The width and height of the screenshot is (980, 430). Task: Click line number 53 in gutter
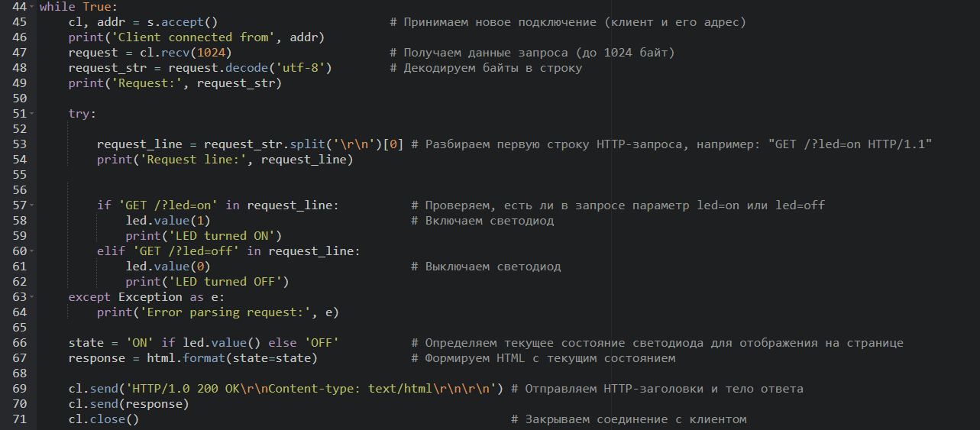(x=20, y=144)
